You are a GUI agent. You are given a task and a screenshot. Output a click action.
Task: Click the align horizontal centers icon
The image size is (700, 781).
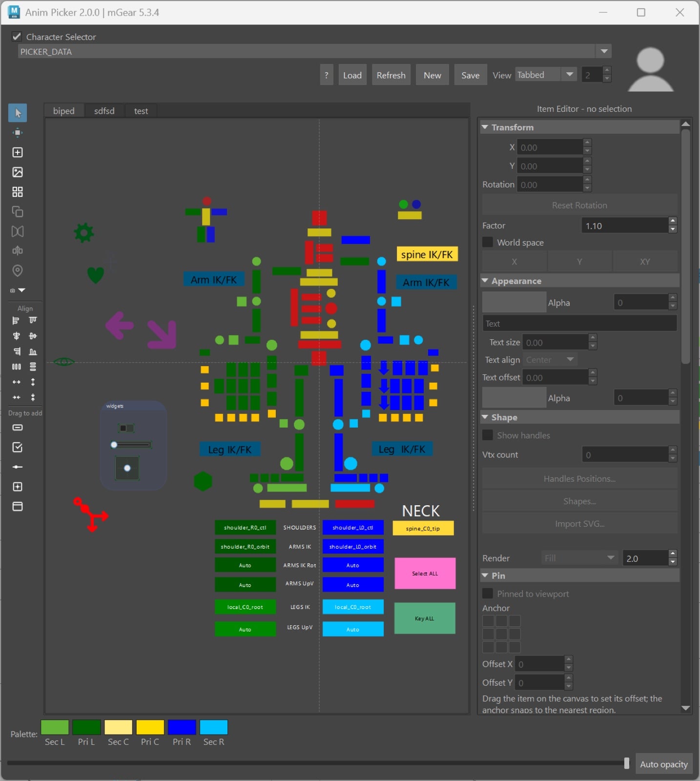(x=16, y=336)
